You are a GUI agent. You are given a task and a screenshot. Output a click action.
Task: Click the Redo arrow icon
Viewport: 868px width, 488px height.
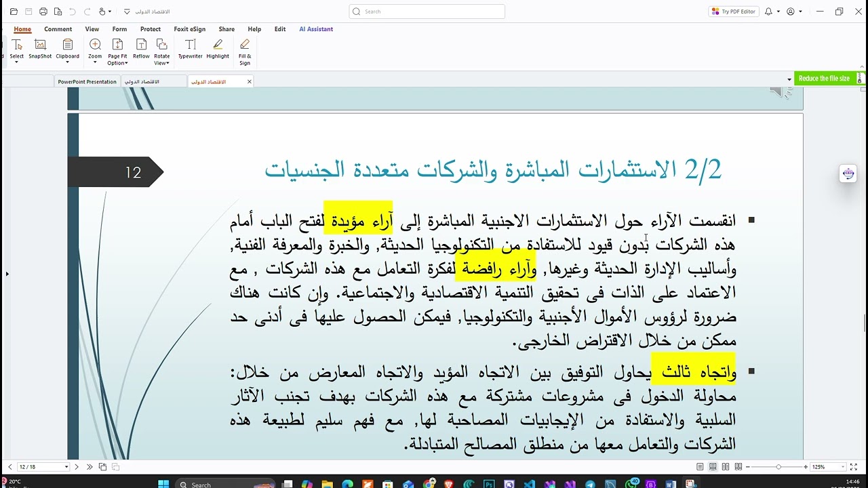(87, 12)
